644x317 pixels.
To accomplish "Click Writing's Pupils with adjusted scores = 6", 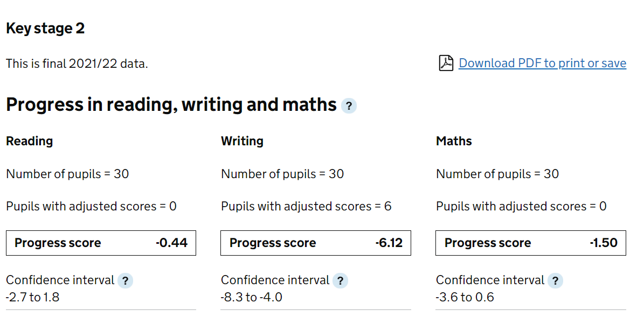I will tap(307, 206).
